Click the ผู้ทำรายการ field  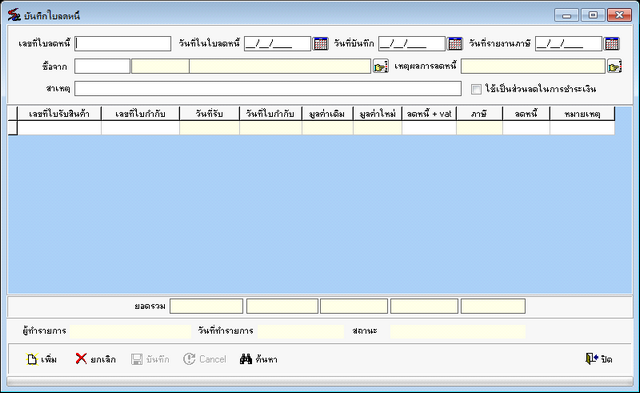130,331
